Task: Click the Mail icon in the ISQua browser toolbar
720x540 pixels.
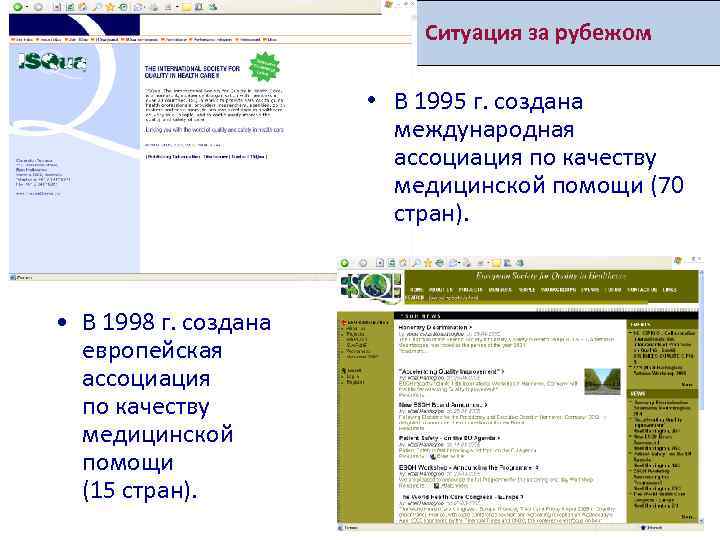Action: [138, 7]
